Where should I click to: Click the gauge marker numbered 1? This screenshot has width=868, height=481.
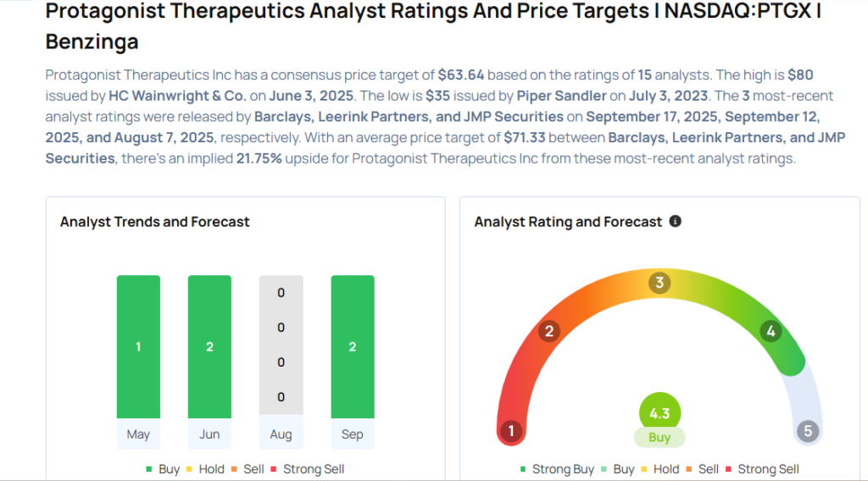coord(510,431)
